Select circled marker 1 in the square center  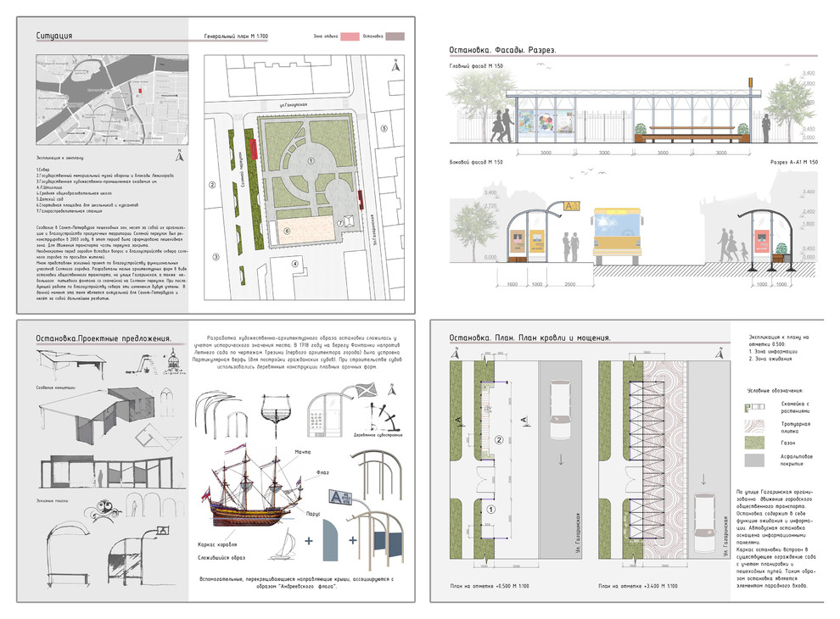311,159
